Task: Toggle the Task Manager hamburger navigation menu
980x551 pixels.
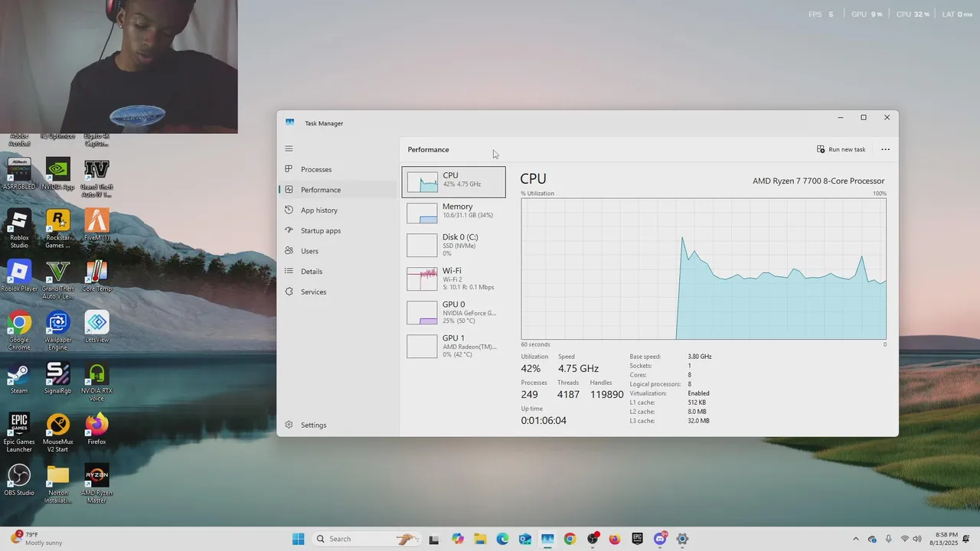Action: click(x=289, y=148)
